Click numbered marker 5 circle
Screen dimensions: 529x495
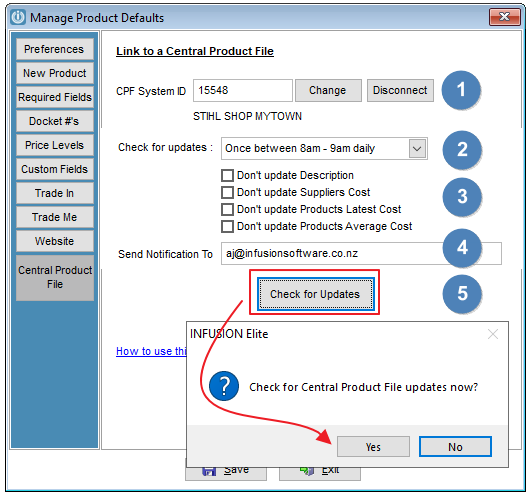coord(462,294)
